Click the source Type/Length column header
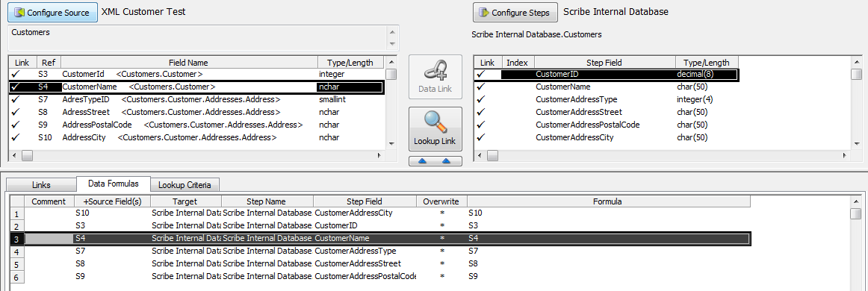 [350, 63]
